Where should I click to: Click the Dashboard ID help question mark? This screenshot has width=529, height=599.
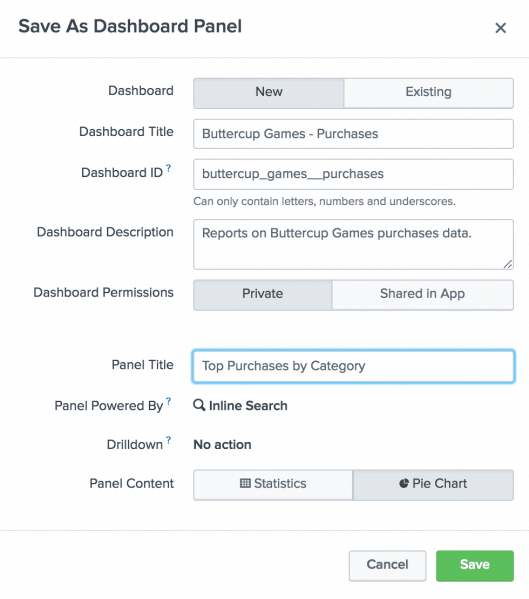168,168
